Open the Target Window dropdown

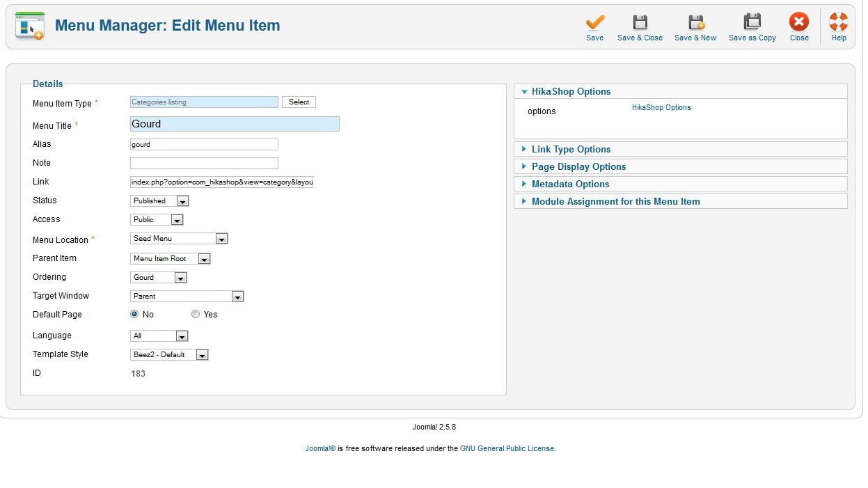tap(187, 296)
